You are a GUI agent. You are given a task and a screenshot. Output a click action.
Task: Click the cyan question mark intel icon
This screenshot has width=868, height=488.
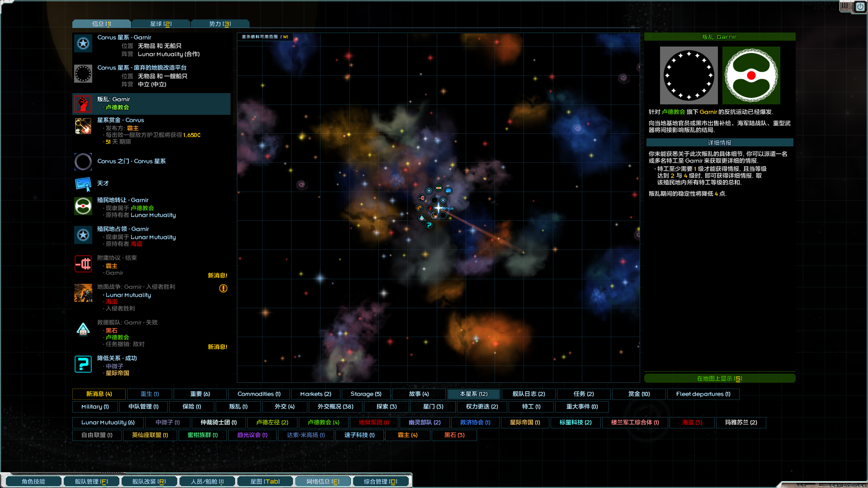click(x=83, y=364)
